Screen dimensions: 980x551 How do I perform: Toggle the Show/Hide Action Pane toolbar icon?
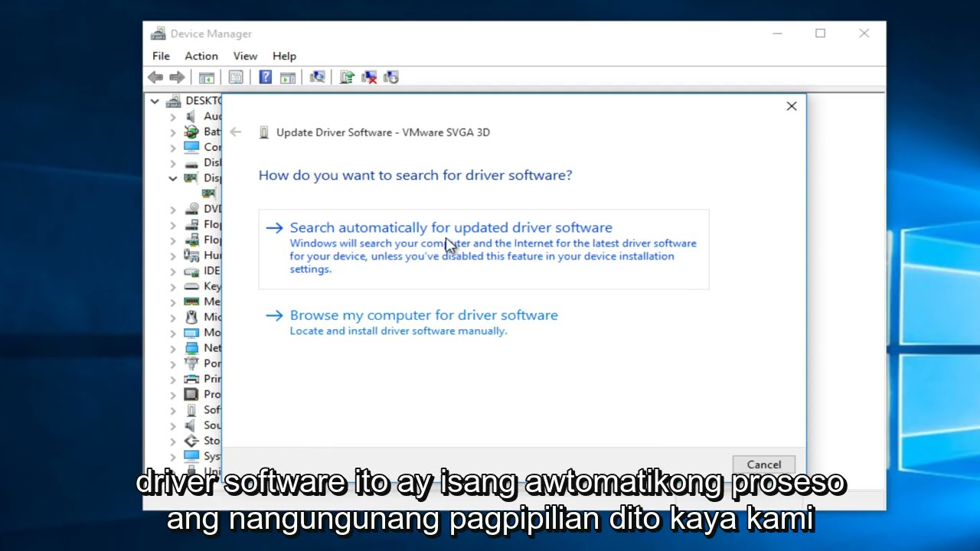click(x=288, y=77)
